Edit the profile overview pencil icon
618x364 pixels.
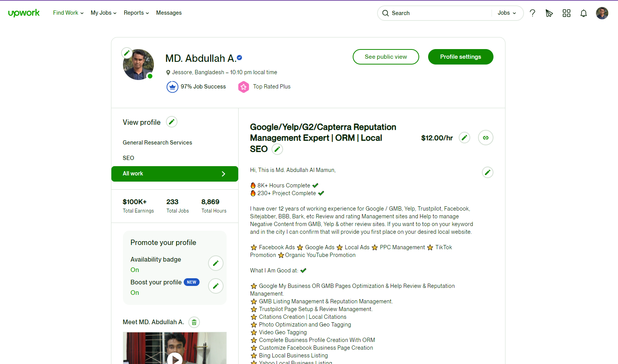[x=488, y=172]
